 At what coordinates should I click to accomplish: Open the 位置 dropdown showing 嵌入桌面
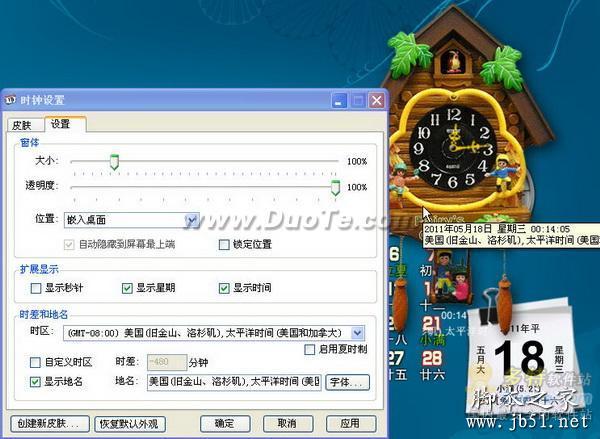(132, 220)
